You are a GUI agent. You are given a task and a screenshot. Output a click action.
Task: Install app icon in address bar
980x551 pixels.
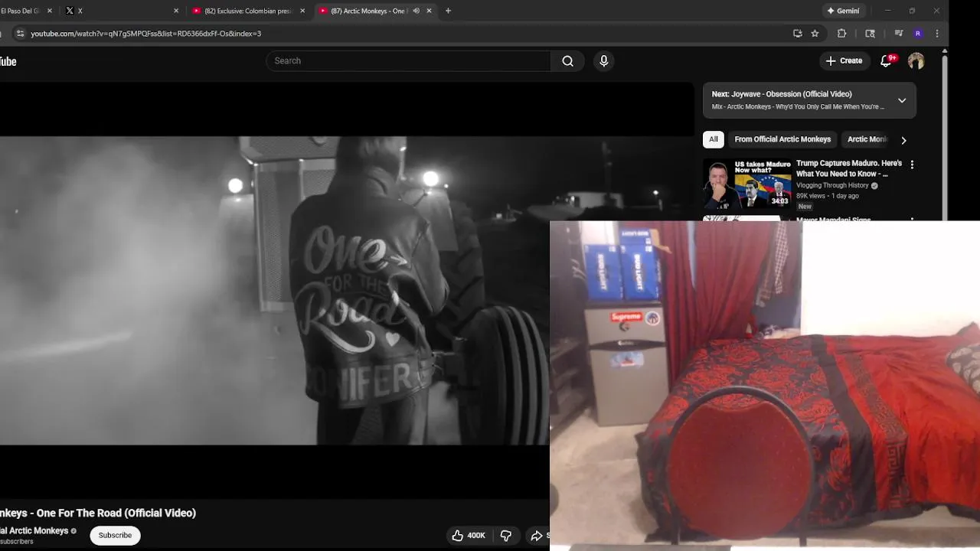click(x=797, y=34)
